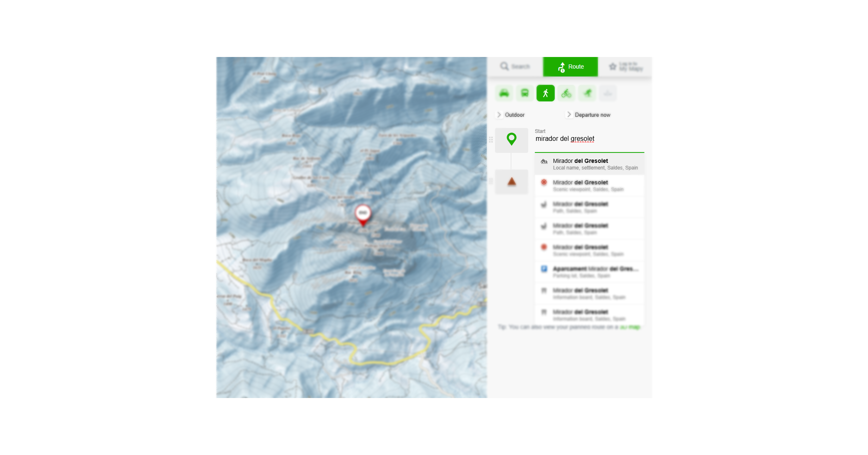Grab the start waypoint reorder handle
The height and width of the screenshot is (455, 868).
491,140
